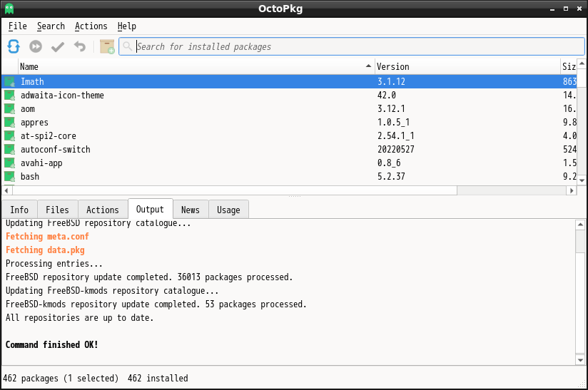Click version 42.0 cell
588x390 pixels.
pyautogui.click(x=387, y=95)
